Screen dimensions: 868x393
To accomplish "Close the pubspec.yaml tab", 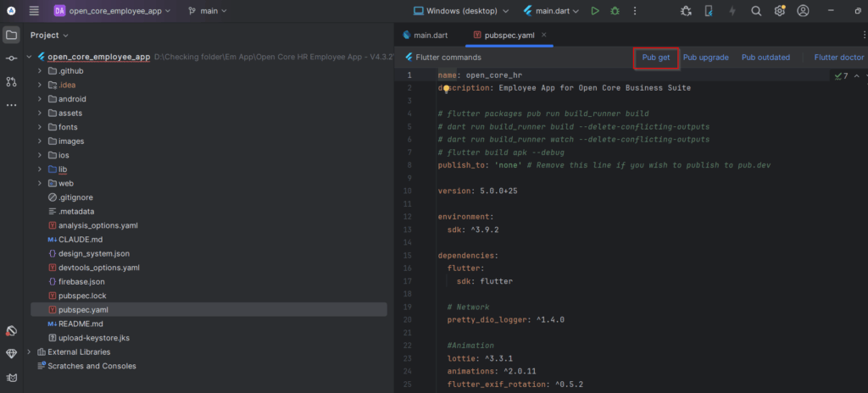I will click(x=544, y=35).
